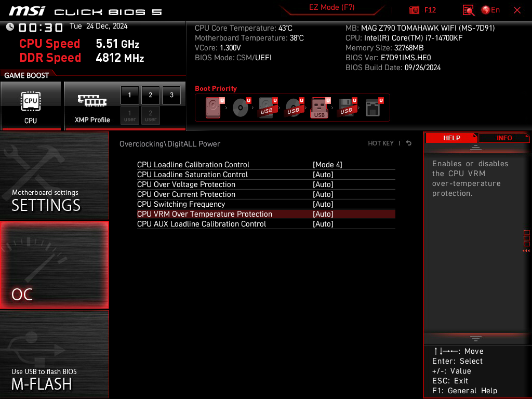Click the CPU Speed 5.51 GHz value

[x=117, y=44]
